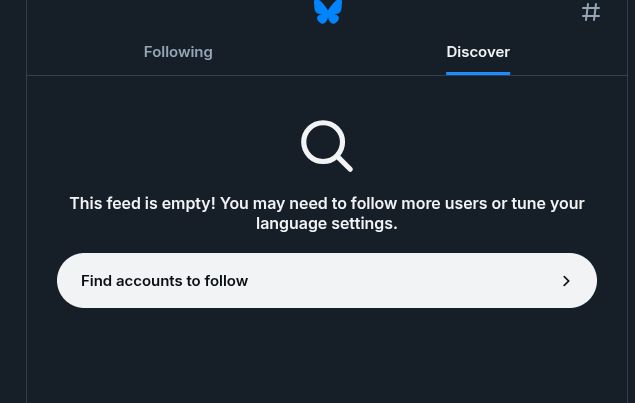Click the hashtag symbol next to the butterfly logo
This screenshot has width=635, height=403.
(590, 12)
